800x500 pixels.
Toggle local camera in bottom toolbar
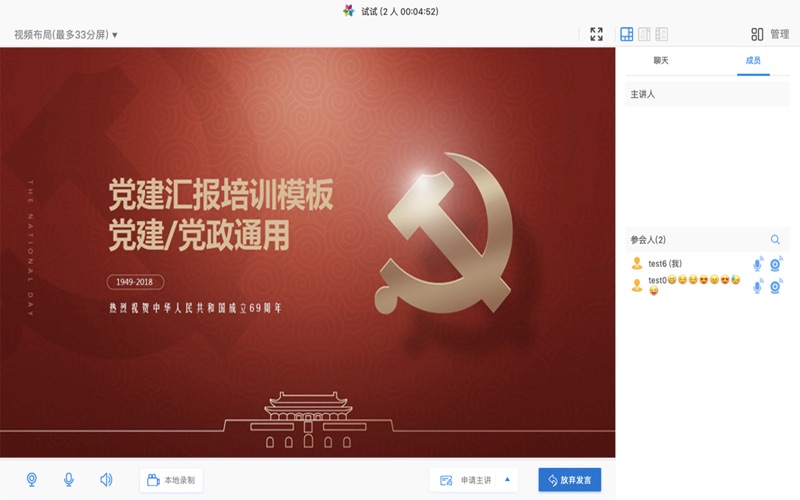click(x=32, y=480)
